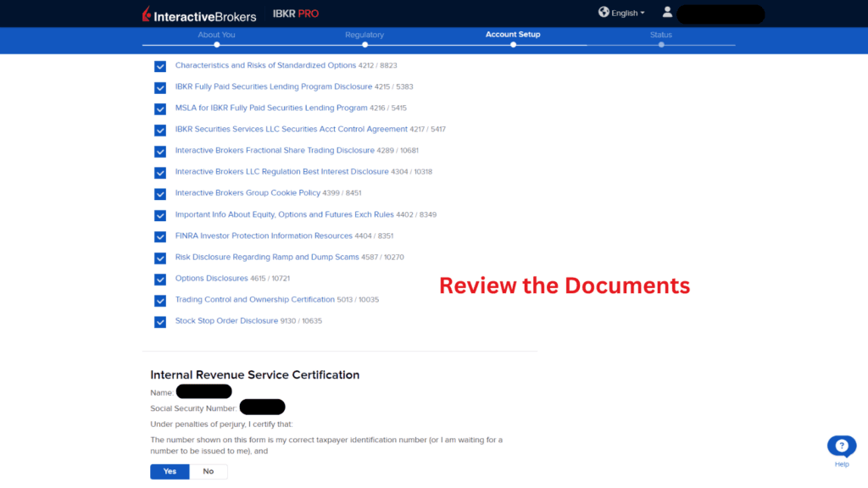Click the IBKR PRO logo
Image resolution: width=868 pixels, height=488 pixels.
(x=294, y=13)
